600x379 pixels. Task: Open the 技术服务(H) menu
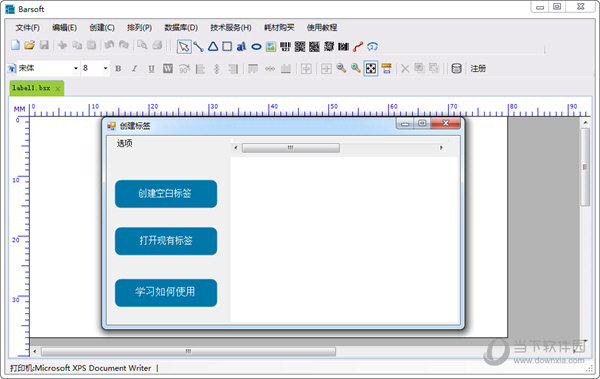[231, 28]
